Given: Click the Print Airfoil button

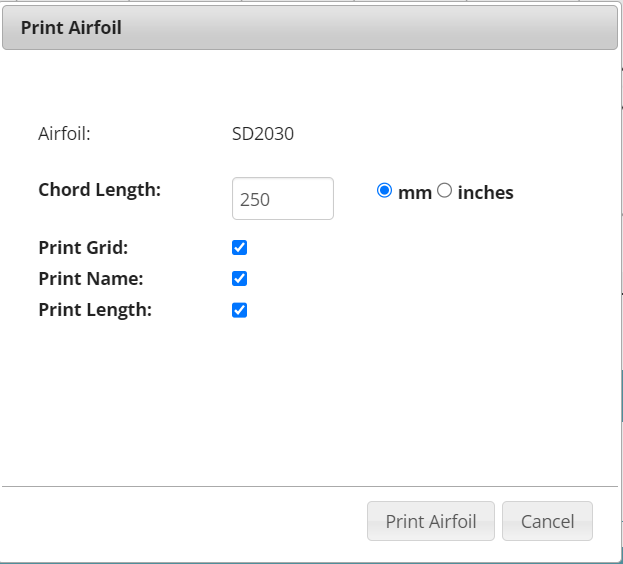Looking at the screenshot, I should pyautogui.click(x=431, y=521).
